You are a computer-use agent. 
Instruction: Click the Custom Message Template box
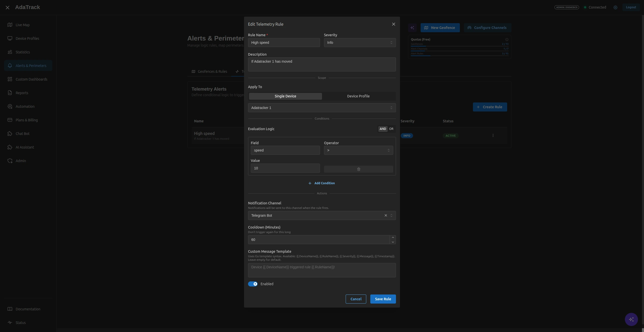click(322, 270)
